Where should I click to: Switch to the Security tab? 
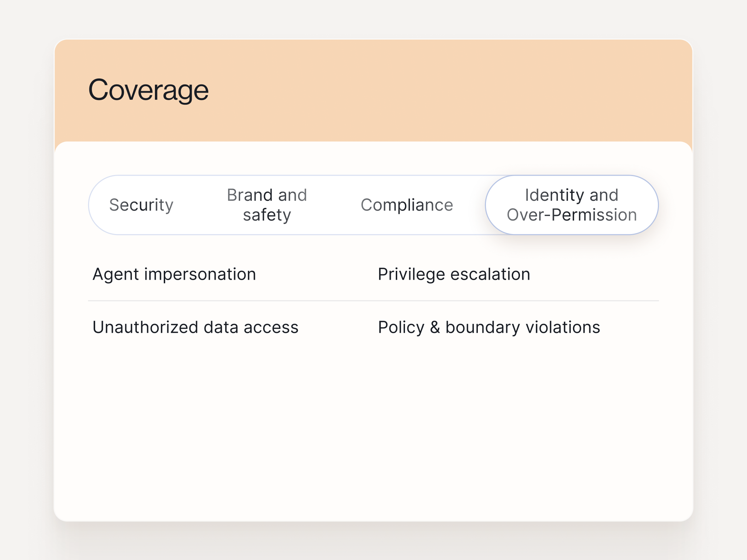click(x=141, y=205)
